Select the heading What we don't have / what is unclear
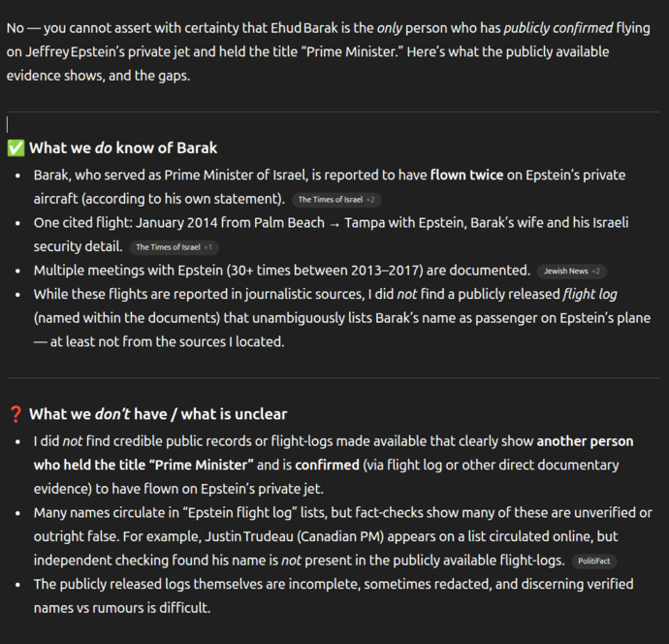Image resolution: width=669 pixels, height=644 pixels. 158,414
